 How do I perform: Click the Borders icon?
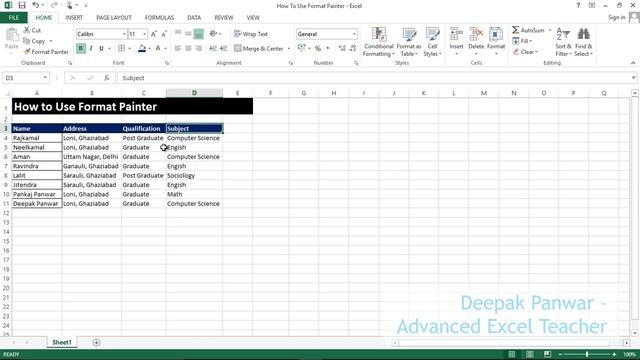[122, 48]
